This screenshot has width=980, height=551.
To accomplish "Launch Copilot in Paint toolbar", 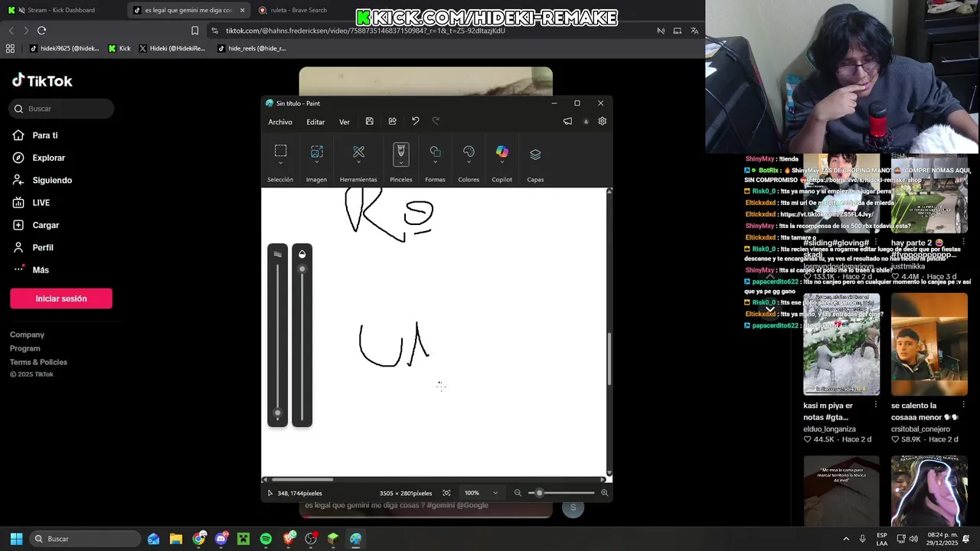I will [501, 152].
